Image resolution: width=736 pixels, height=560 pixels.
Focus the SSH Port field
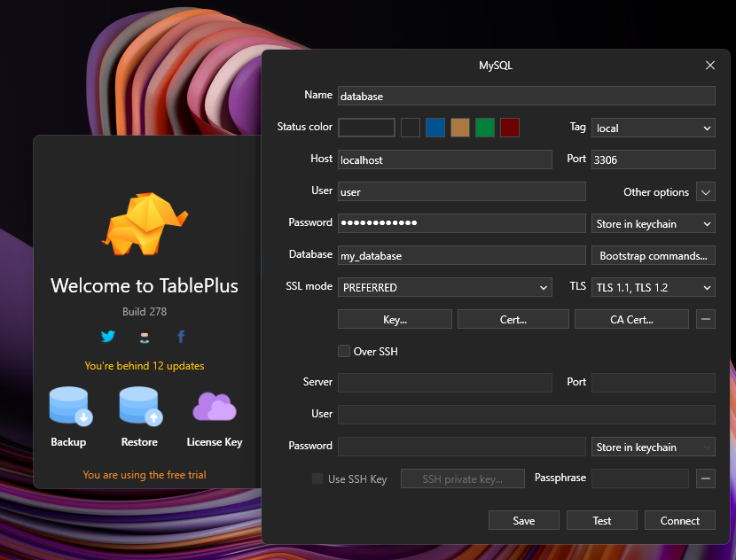[654, 383]
